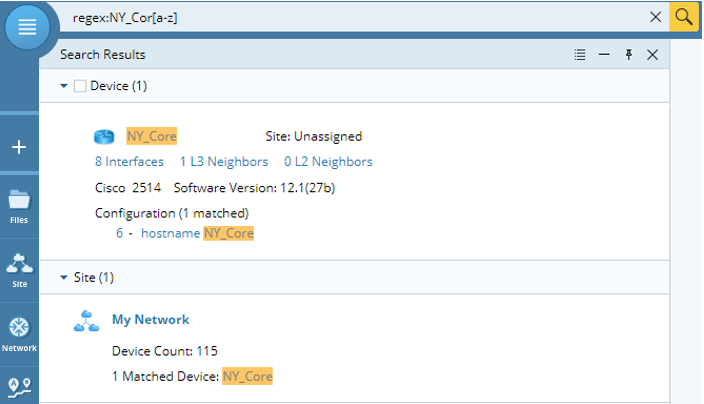
Task: Open the 8 Interfaces link
Action: click(x=129, y=162)
